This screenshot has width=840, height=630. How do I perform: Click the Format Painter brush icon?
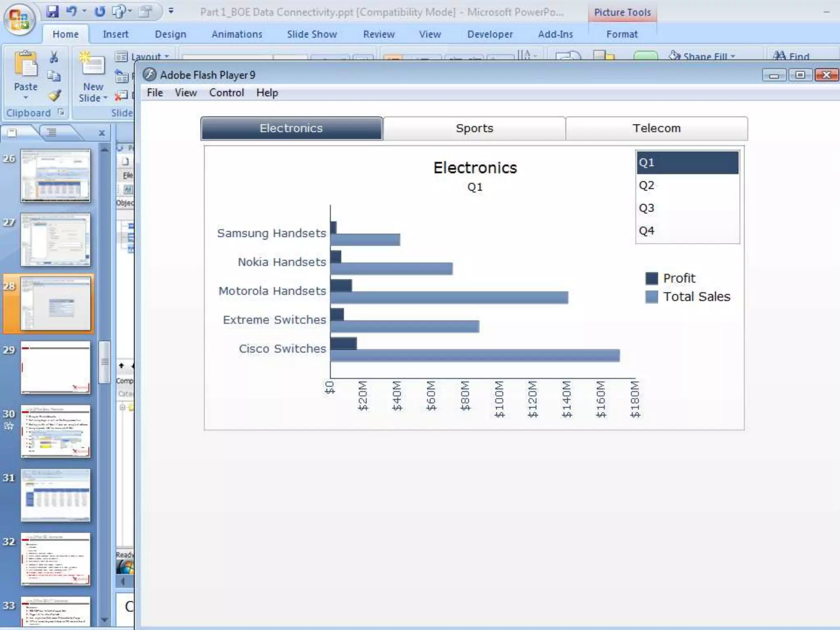(55, 95)
